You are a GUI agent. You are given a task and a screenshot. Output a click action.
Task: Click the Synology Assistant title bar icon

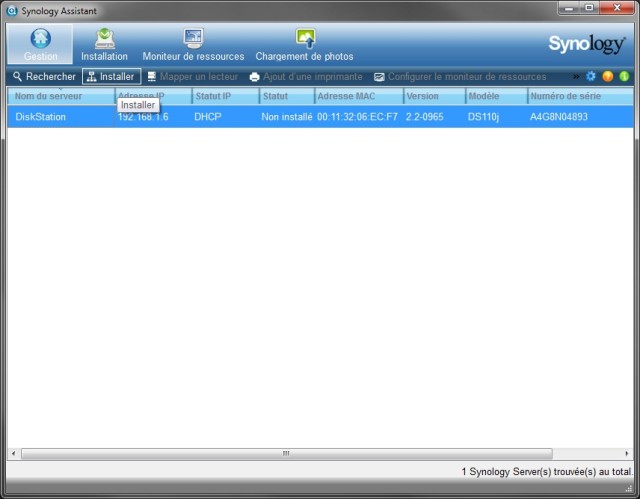[x=12, y=11]
